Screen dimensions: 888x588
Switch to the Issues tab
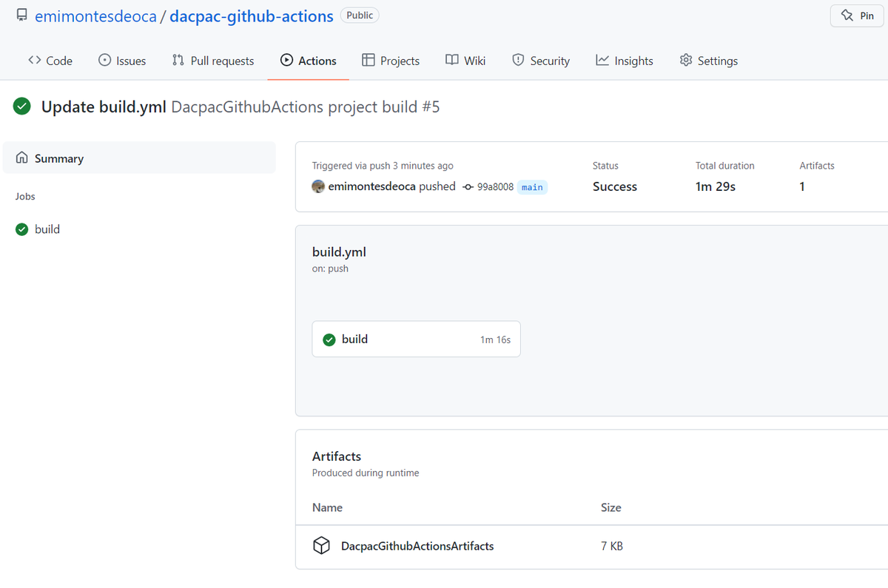[x=122, y=61]
